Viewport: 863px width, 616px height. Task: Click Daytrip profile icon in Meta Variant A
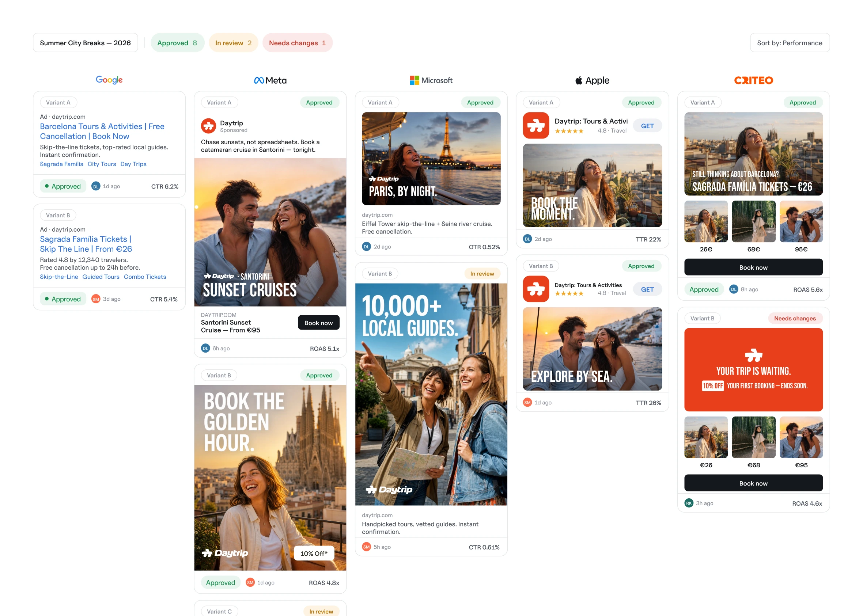tap(208, 126)
